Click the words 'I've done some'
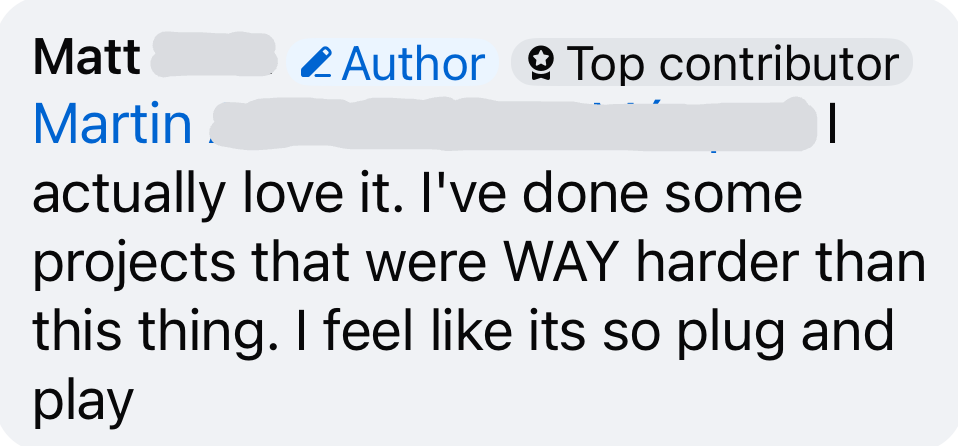Image resolution: width=958 pixels, height=446 pixels. [610, 194]
